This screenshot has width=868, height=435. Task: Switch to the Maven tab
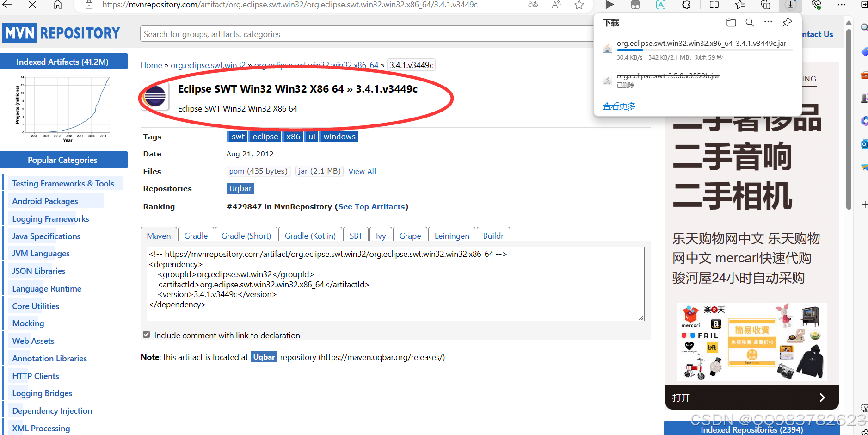click(x=159, y=236)
